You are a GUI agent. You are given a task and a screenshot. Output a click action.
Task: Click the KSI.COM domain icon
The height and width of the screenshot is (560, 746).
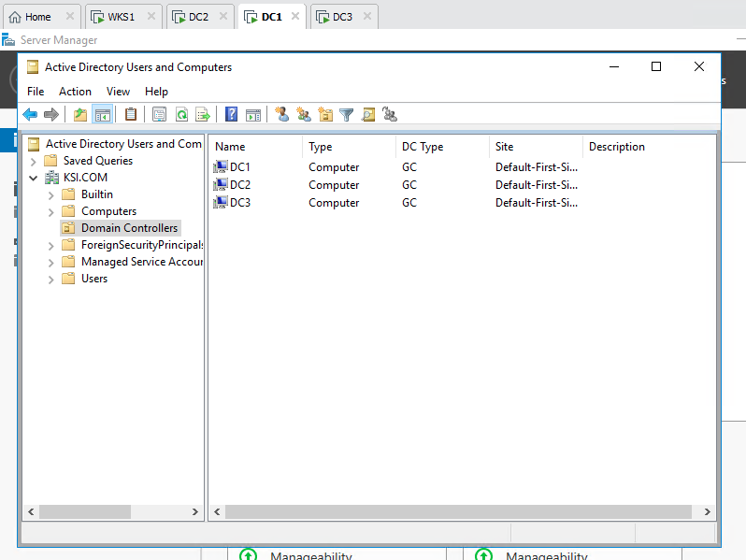pos(51,178)
